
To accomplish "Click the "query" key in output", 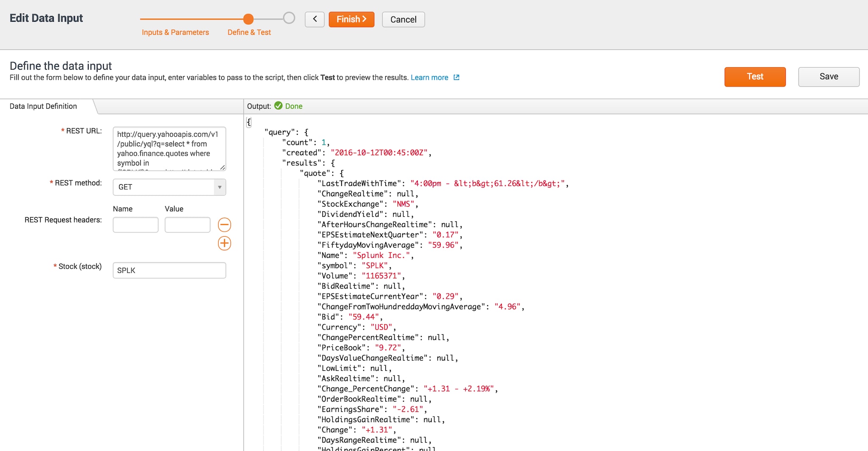I will 280,132.
